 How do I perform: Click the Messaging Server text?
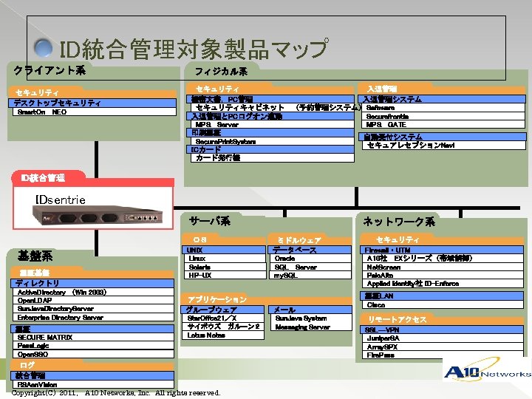tap(302, 327)
